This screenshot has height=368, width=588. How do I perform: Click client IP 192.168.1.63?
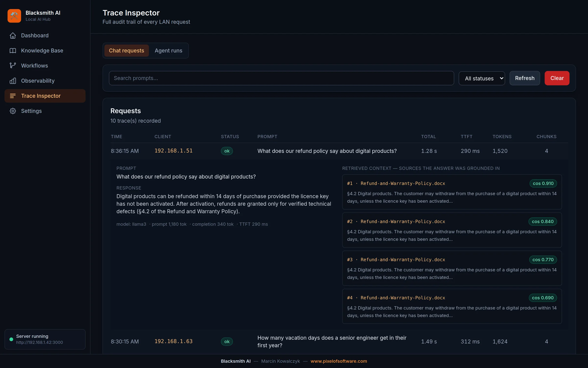173,341
